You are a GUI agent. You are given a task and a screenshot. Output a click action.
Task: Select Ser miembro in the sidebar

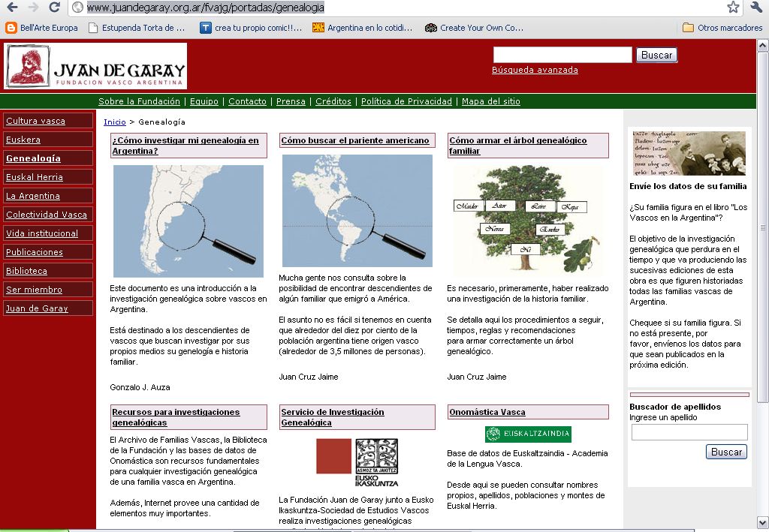pyautogui.click(x=48, y=290)
